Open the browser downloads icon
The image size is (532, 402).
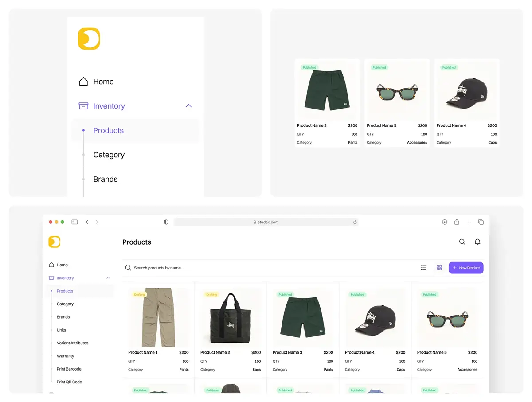445,222
